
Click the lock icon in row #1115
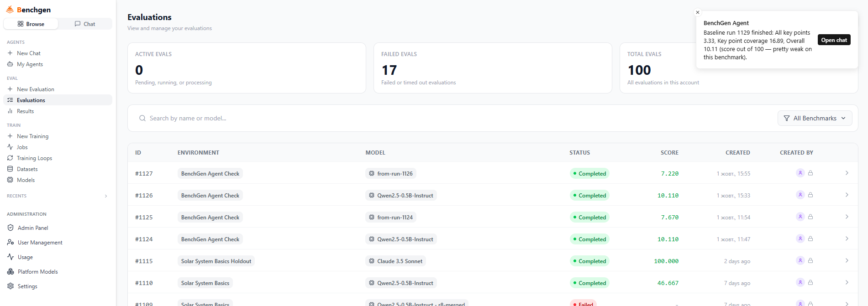coord(810,261)
